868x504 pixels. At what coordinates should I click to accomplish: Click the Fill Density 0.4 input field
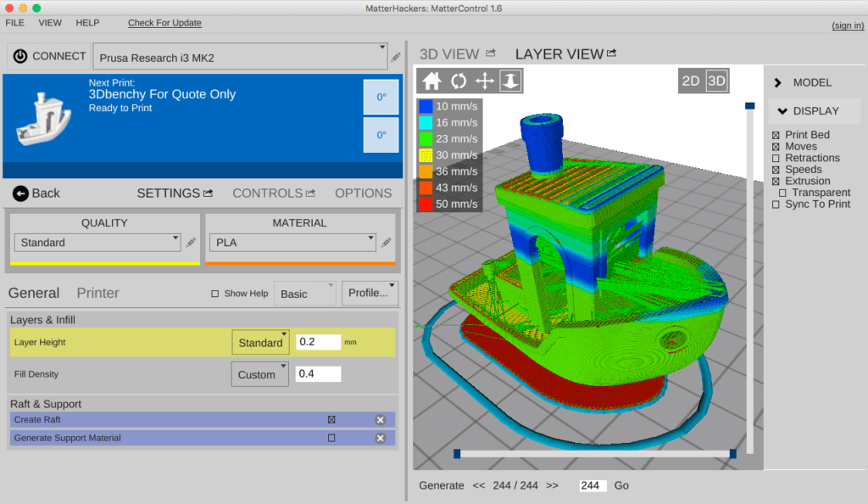(x=319, y=374)
